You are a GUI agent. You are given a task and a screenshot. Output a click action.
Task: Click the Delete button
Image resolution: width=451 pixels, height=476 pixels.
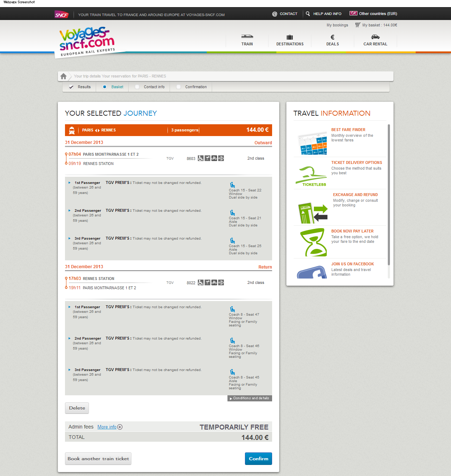pos(77,408)
